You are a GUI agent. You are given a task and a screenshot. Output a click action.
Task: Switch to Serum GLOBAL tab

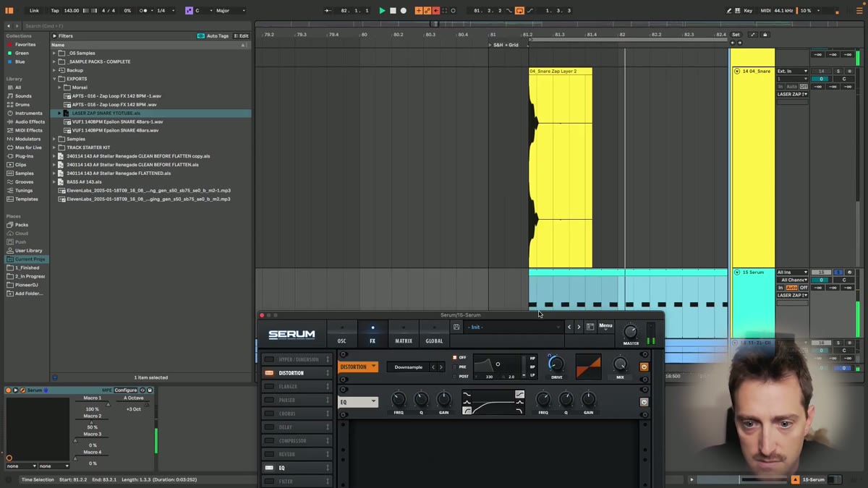434,334
